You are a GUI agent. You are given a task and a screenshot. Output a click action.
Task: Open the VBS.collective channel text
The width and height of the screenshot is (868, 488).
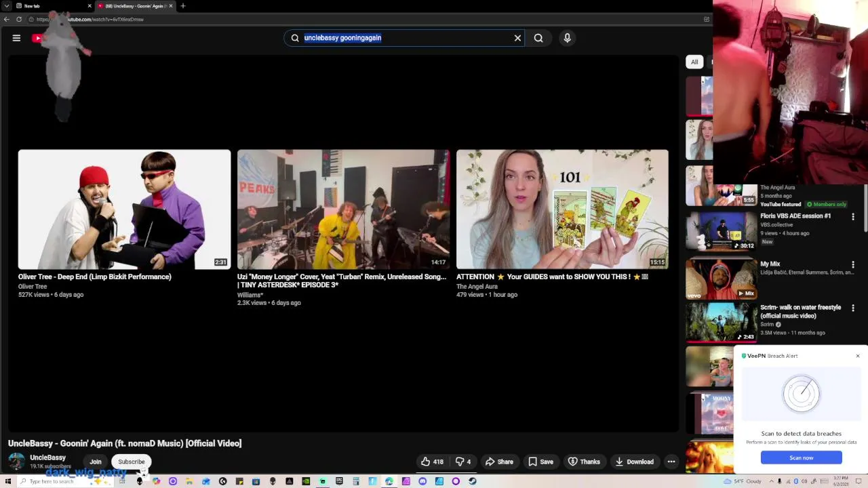776,224
